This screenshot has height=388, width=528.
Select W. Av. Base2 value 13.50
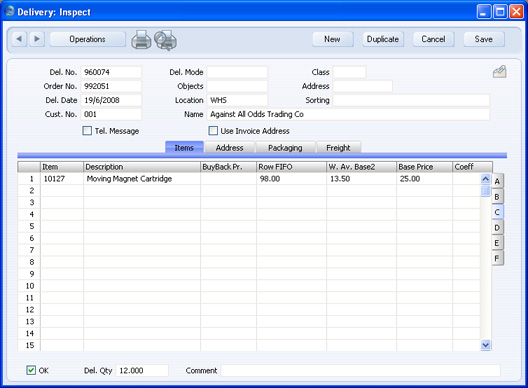361,179
